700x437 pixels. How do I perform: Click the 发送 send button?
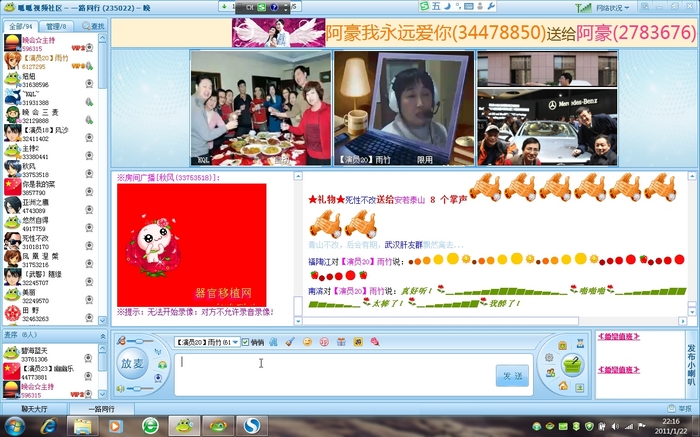point(512,376)
